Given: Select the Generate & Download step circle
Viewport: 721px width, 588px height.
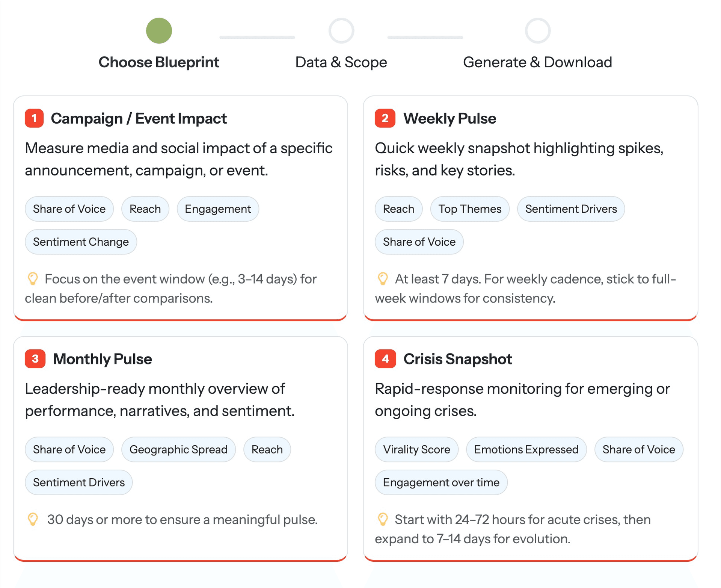Looking at the screenshot, I should pos(537,31).
